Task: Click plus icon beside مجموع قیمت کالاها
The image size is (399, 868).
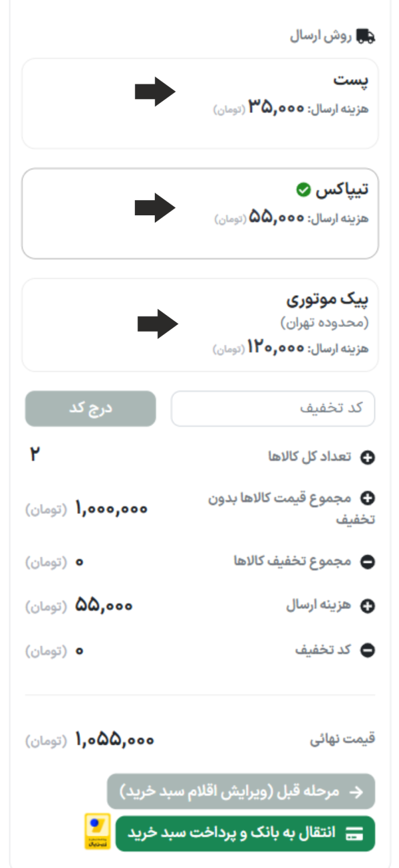Action: [x=367, y=498]
